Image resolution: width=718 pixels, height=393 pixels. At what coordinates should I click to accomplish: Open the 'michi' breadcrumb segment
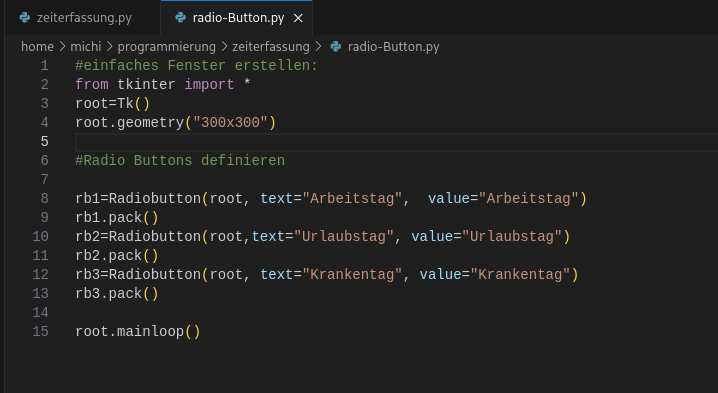[86, 47]
